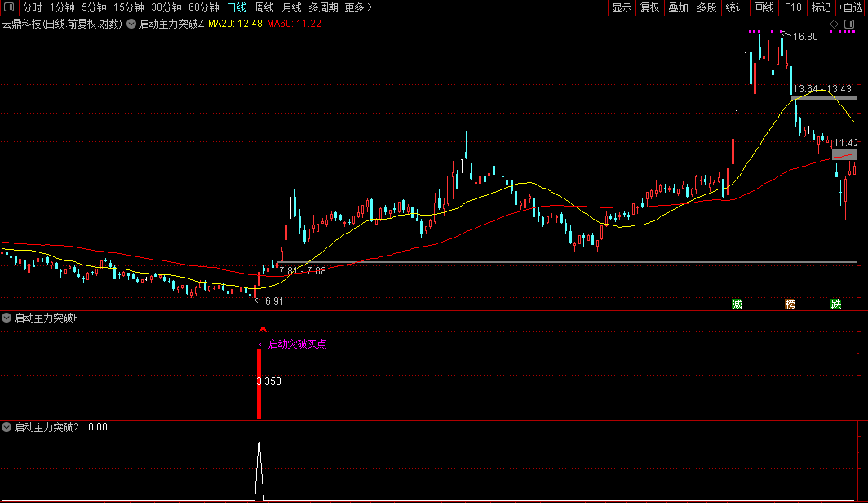The height and width of the screenshot is (503, 868).
Task: Switch to the 日线 daily chart
Action: coord(237,7)
